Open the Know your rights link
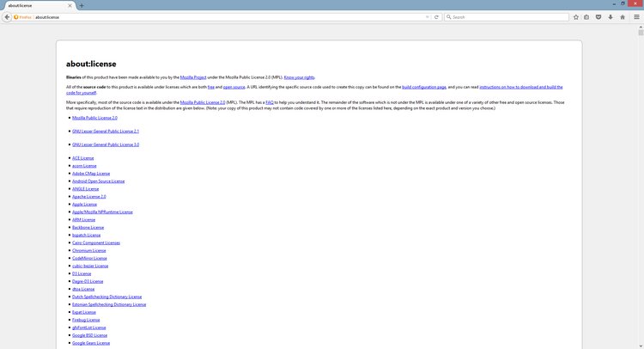Viewport: 644px width, 349px height. point(299,77)
